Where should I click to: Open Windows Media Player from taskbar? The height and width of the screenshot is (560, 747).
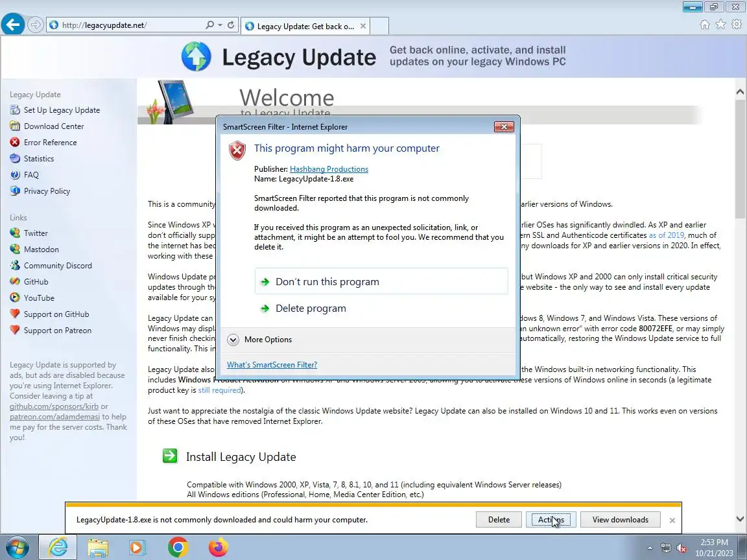pyautogui.click(x=137, y=548)
